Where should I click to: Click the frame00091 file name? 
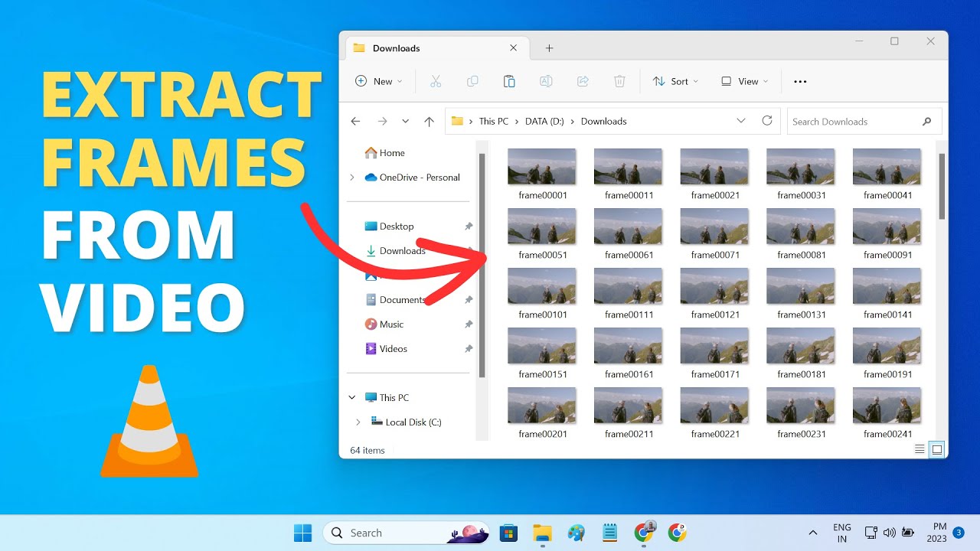pyautogui.click(x=888, y=255)
